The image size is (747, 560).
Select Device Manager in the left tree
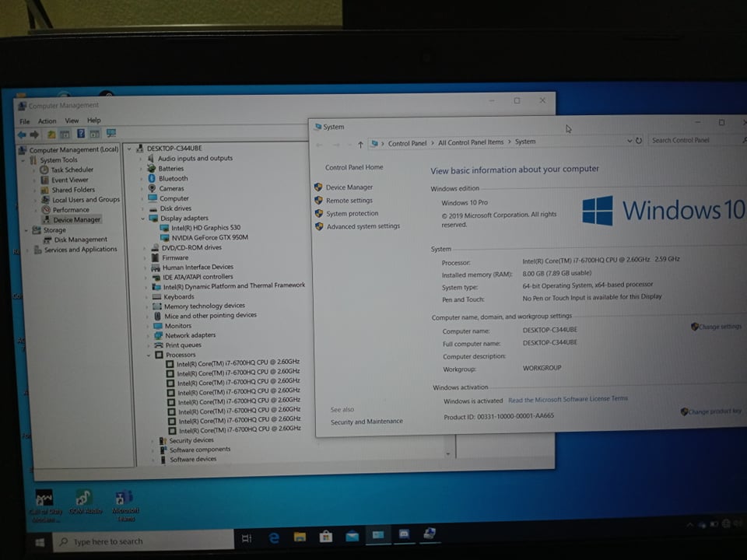click(x=77, y=219)
